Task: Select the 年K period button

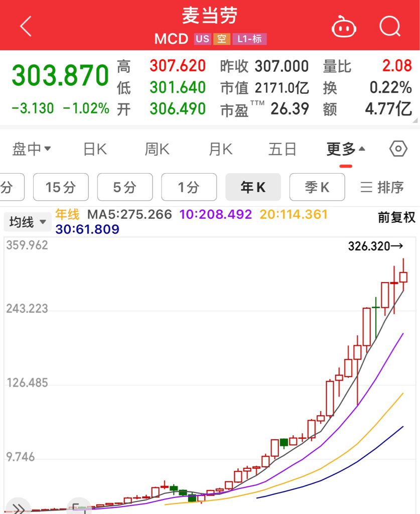Action: tap(253, 187)
